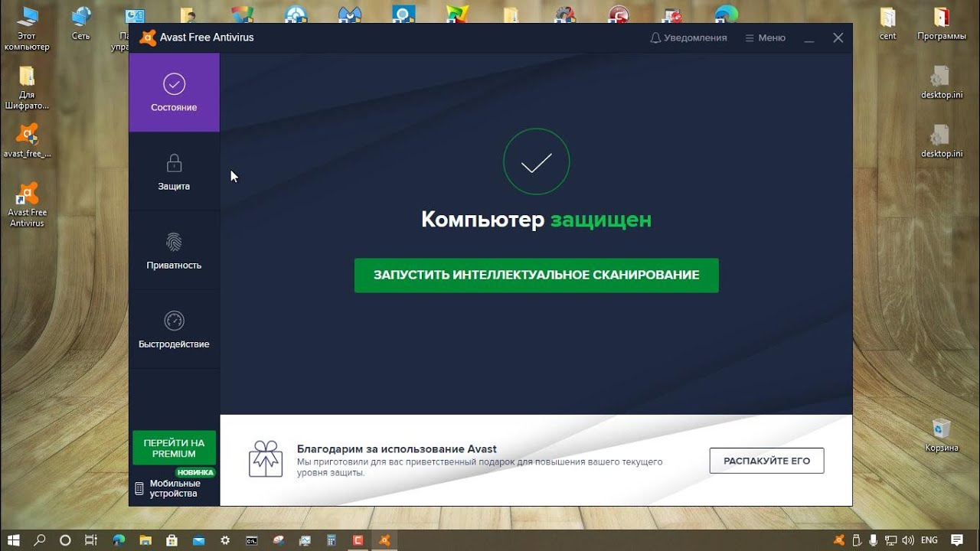Open the Защита protection section
The height and width of the screenshot is (551, 980).
point(174,171)
